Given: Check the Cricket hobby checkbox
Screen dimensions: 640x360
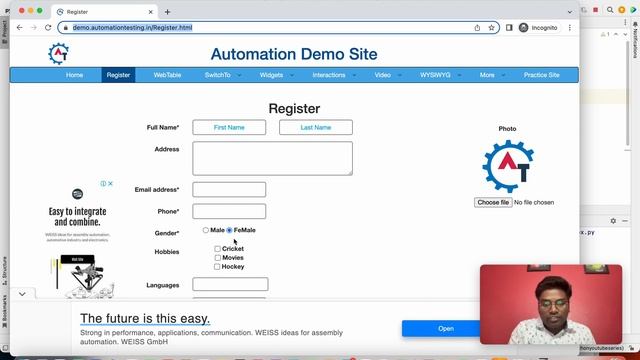Looking at the screenshot, I should pos(217,249).
